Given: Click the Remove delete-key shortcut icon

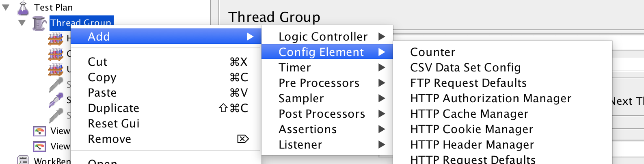Looking at the screenshot, I should [243, 139].
